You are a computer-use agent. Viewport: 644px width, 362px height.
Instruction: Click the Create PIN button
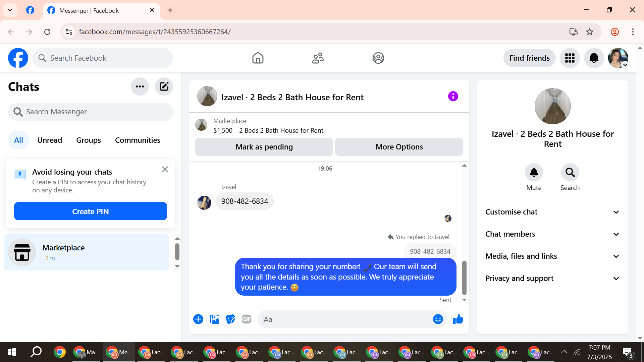[x=91, y=212]
